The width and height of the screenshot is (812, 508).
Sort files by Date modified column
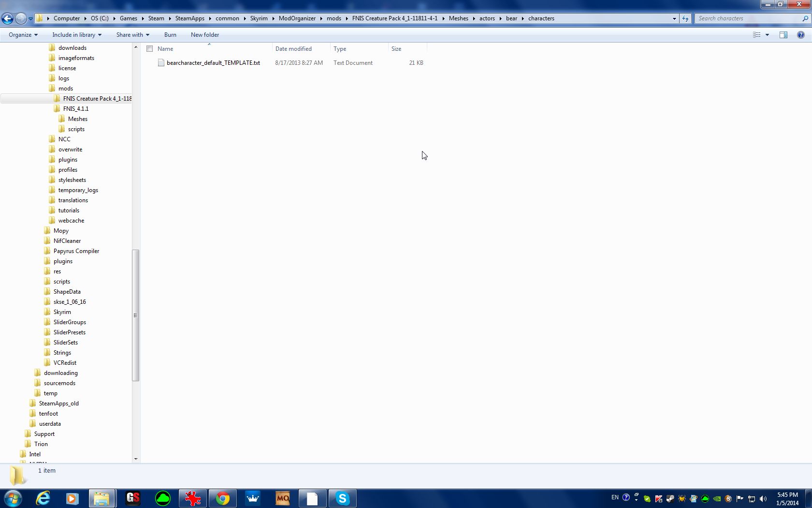click(293, 49)
